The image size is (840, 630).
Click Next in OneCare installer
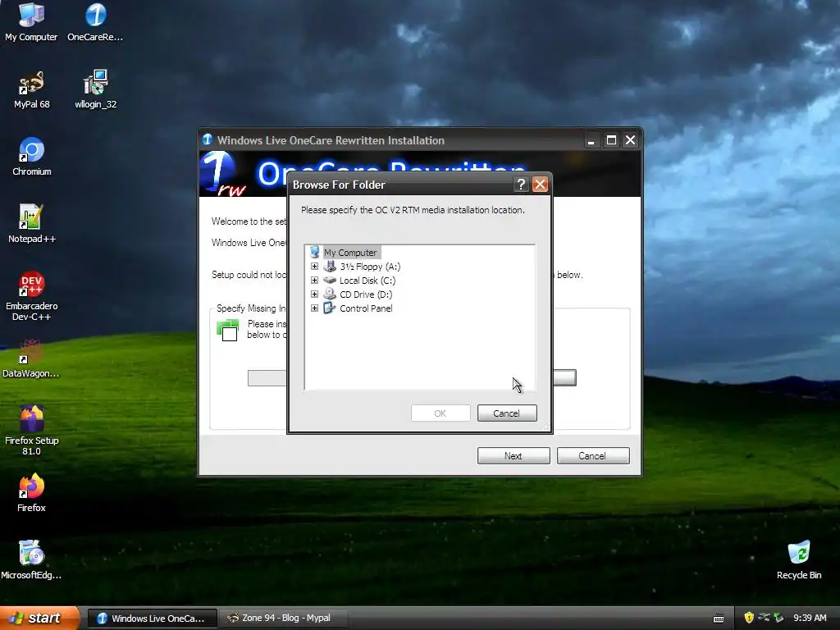[514, 456]
